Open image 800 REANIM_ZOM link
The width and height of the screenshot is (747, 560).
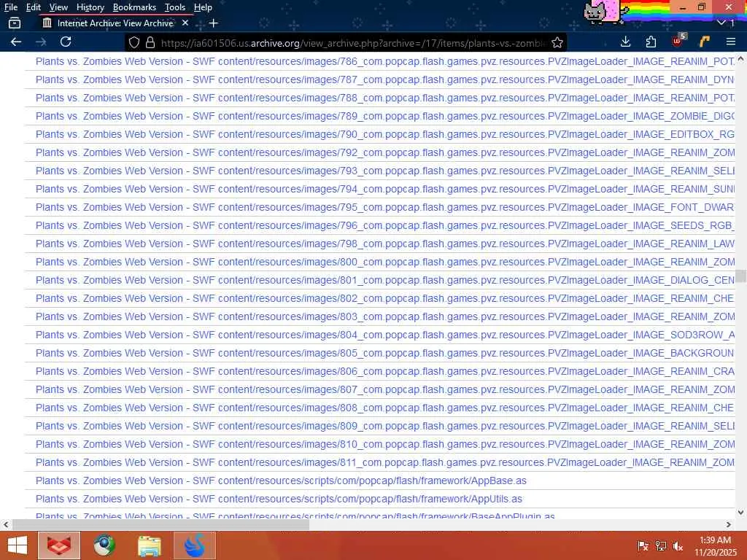385,262
